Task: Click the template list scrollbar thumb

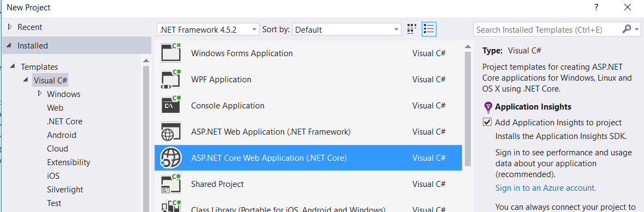Action: 468,108
